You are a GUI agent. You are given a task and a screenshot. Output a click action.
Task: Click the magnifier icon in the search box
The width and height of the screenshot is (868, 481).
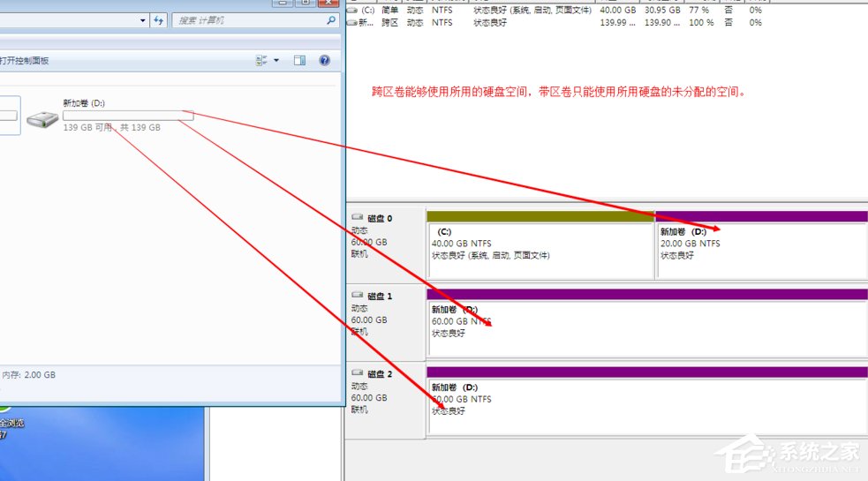[330, 20]
